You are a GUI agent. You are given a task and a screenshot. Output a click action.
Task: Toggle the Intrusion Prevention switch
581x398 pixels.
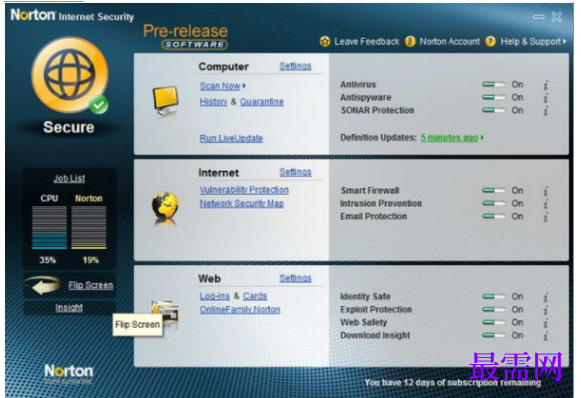494,203
